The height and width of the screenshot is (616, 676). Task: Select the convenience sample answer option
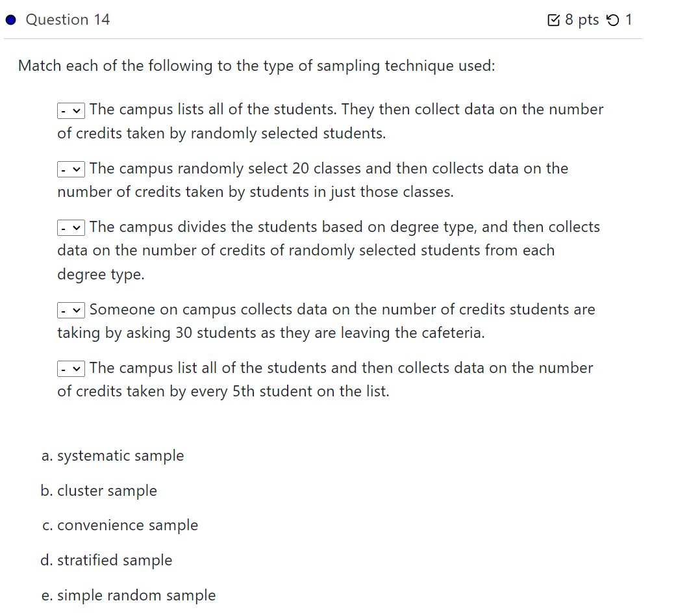(x=119, y=525)
